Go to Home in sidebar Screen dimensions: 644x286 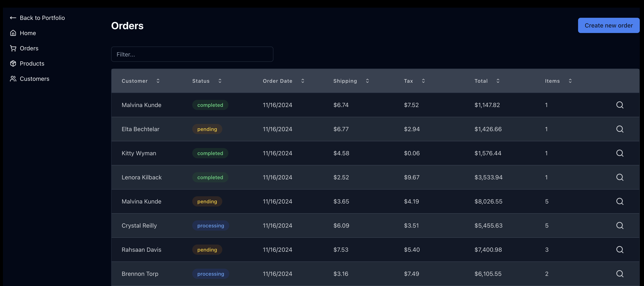click(27, 33)
